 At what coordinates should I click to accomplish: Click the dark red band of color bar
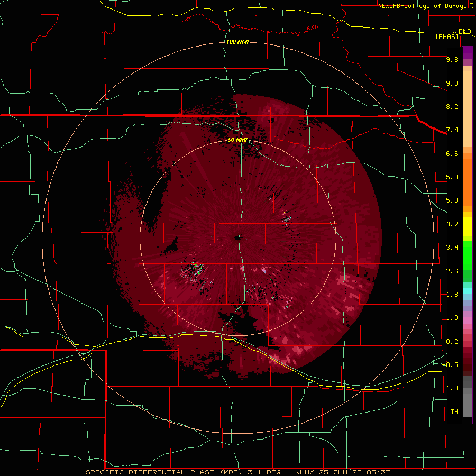467,358
